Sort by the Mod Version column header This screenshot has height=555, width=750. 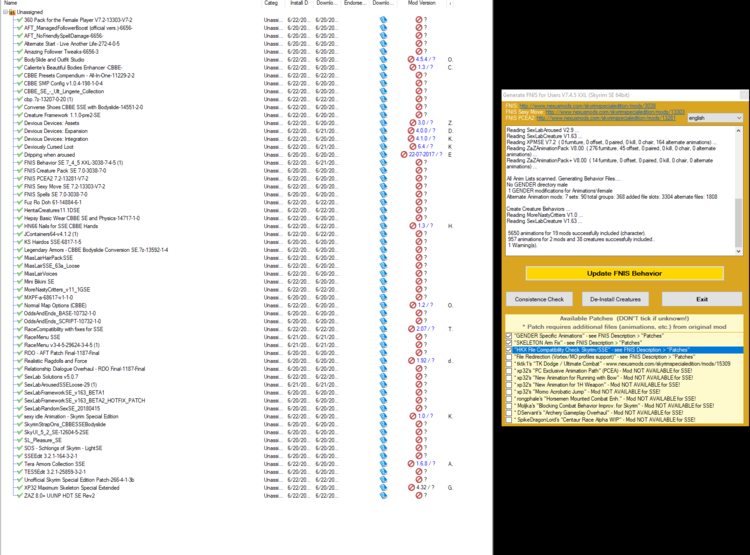pos(421,3)
